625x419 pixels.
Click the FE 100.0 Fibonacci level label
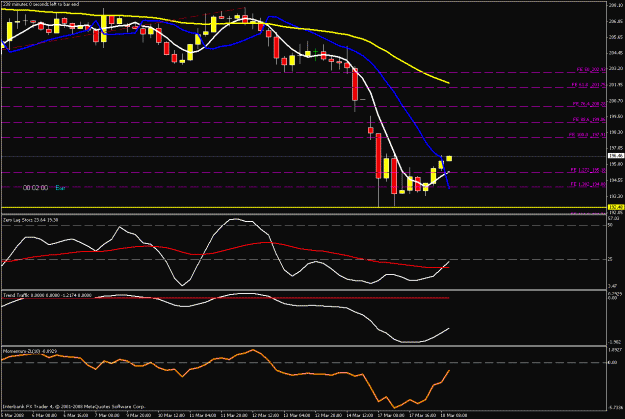[587, 135]
